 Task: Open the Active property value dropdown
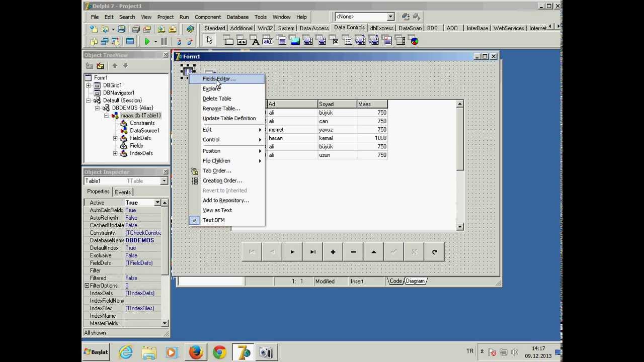[x=157, y=203]
